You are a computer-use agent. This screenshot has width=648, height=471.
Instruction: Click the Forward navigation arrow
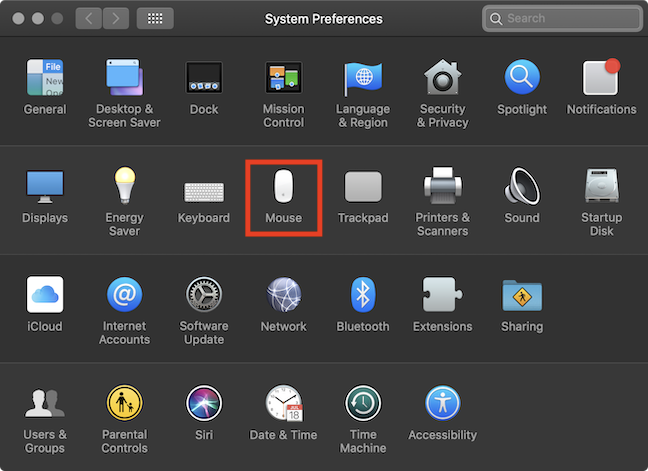point(116,19)
